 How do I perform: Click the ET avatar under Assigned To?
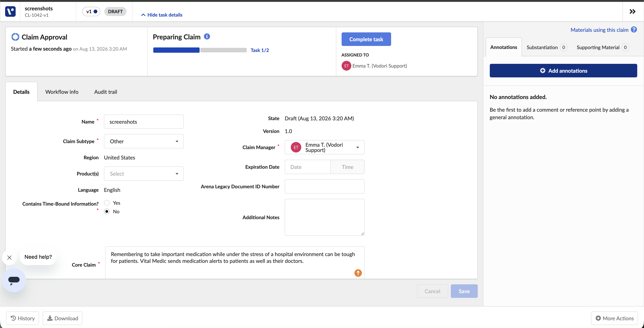346,66
